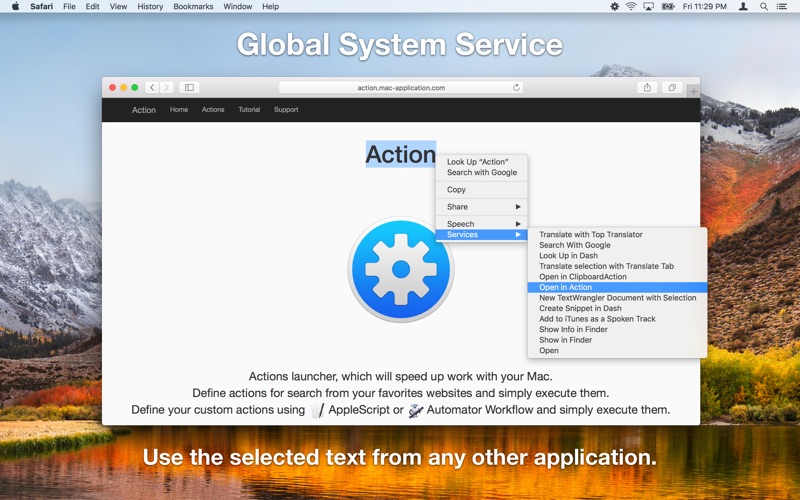Screen dimensions: 800x500
Task: Open the Window menu
Action: pos(238,7)
